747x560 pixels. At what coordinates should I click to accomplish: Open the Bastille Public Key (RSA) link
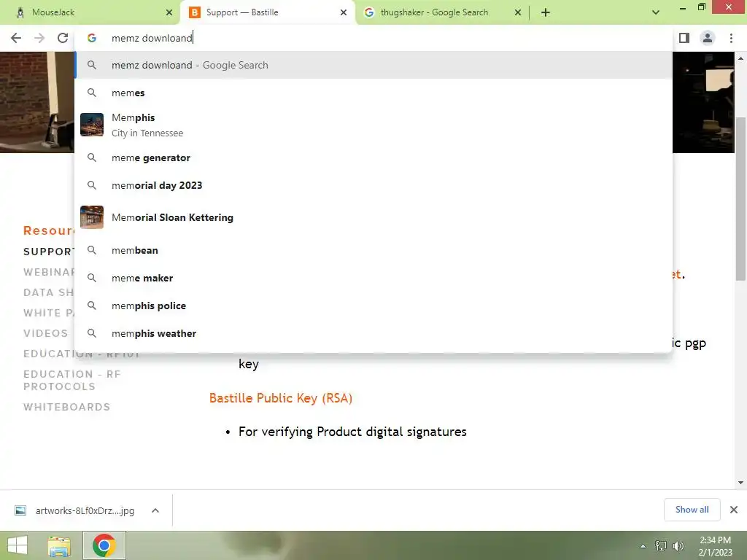point(281,398)
